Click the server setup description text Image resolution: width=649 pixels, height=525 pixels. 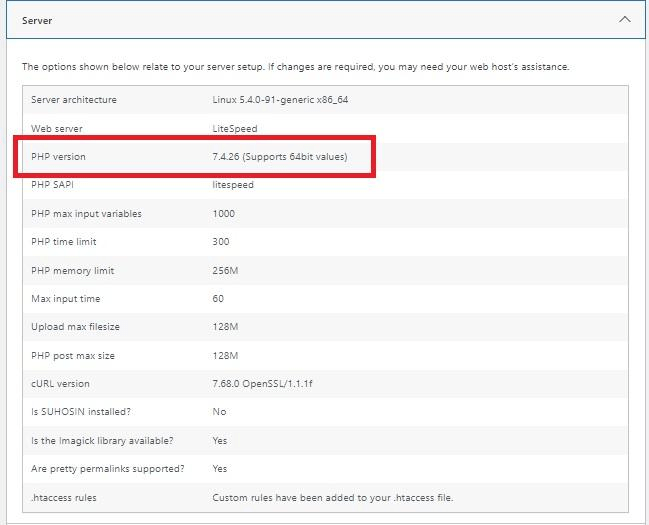295,67
